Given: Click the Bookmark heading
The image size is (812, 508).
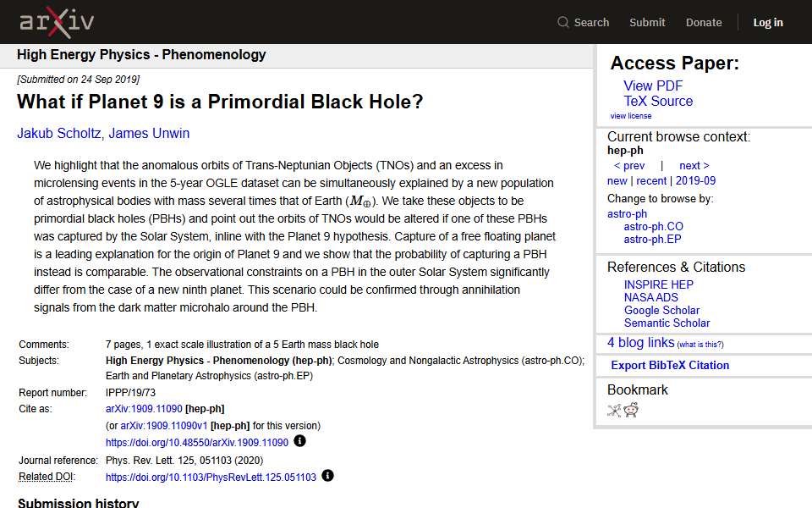Looking at the screenshot, I should coord(638,389).
